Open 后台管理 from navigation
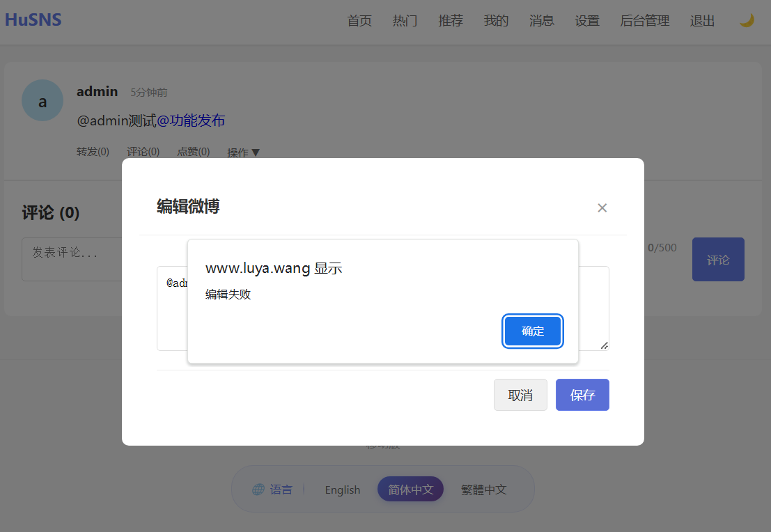 coord(644,21)
